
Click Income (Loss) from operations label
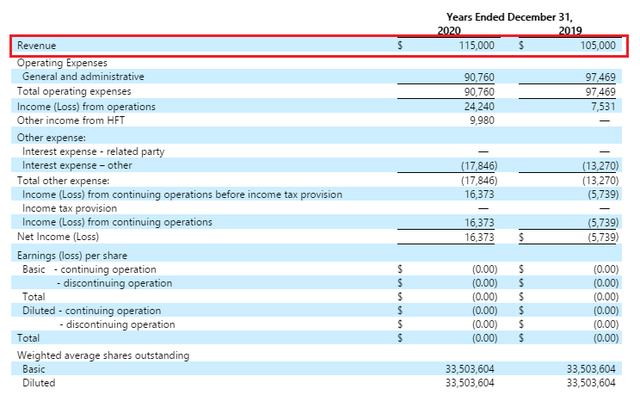click(x=86, y=107)
